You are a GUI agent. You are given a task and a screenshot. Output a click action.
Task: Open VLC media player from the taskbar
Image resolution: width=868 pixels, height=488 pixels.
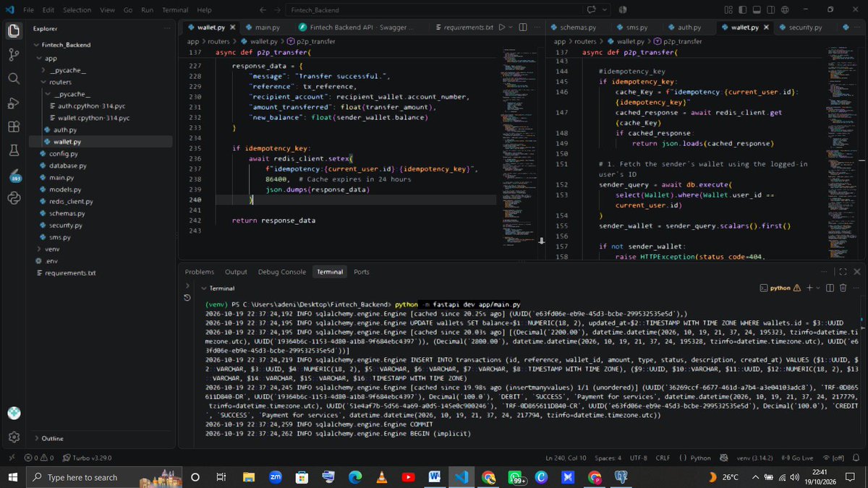tap(381, 477)
